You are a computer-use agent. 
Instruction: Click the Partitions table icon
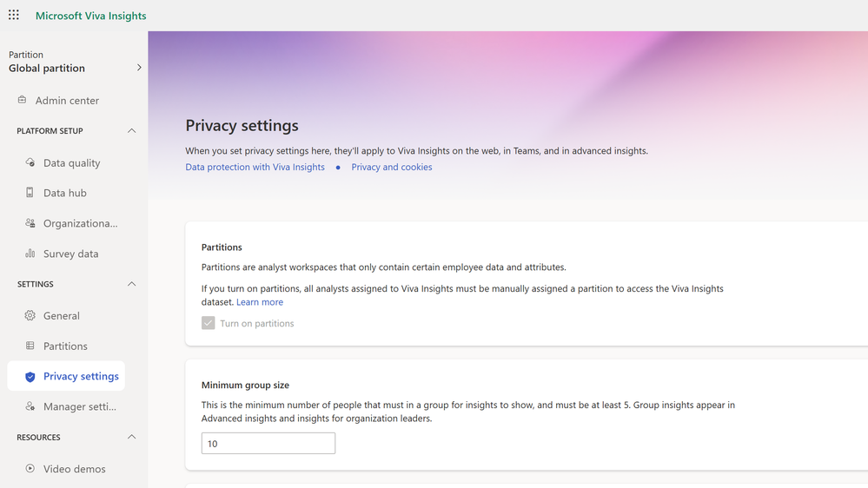click(30, 346)
